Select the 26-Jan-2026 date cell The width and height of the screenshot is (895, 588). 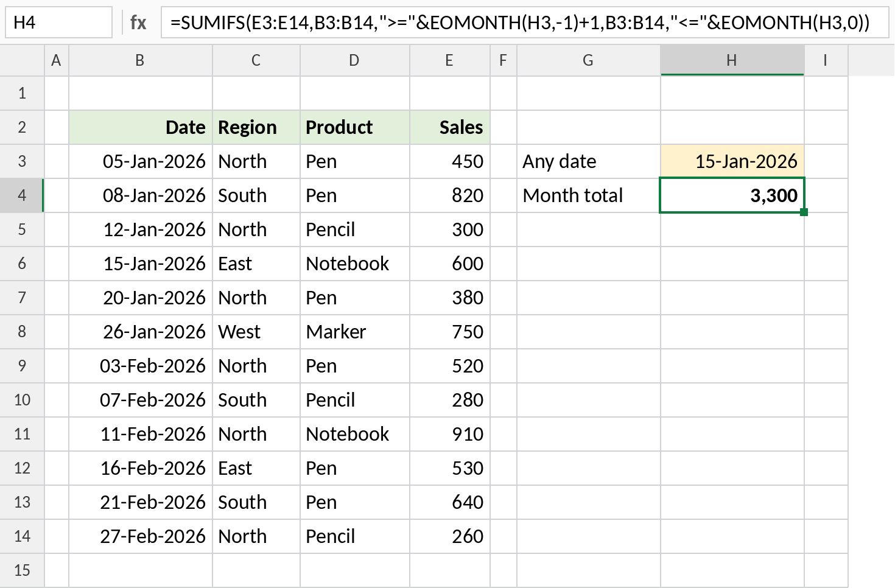point(141,332)
